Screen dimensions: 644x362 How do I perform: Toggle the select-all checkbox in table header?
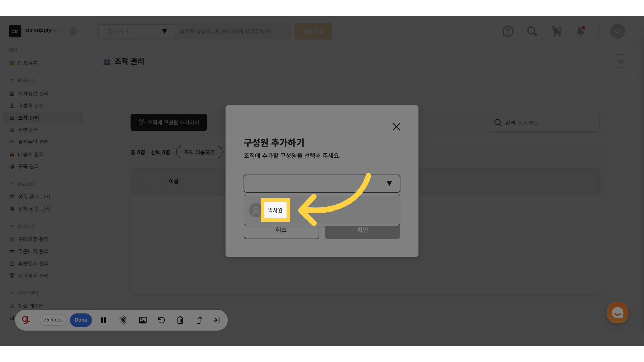[x=146, y=181]
